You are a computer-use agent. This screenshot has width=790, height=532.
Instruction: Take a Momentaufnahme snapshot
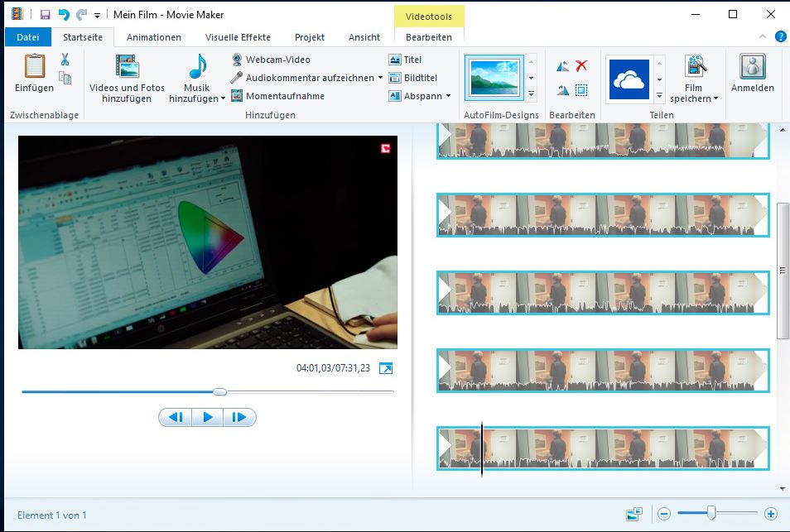click(x=277, y=96)
